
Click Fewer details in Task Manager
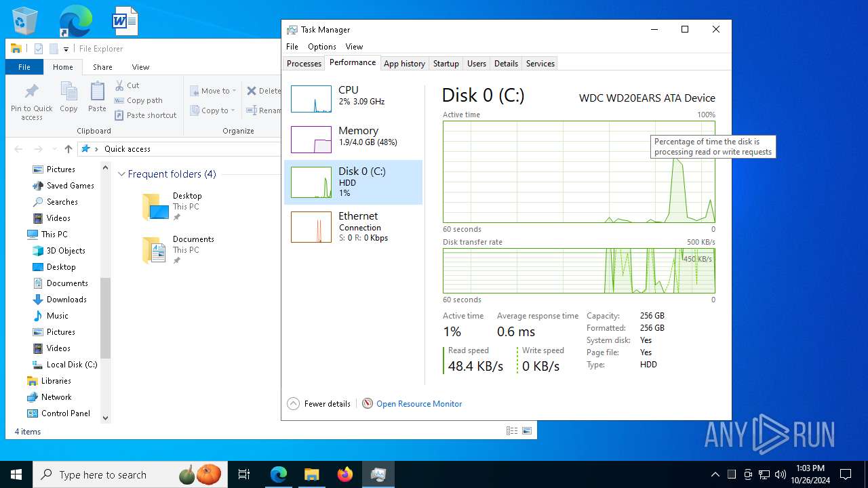tap(319, 404)
